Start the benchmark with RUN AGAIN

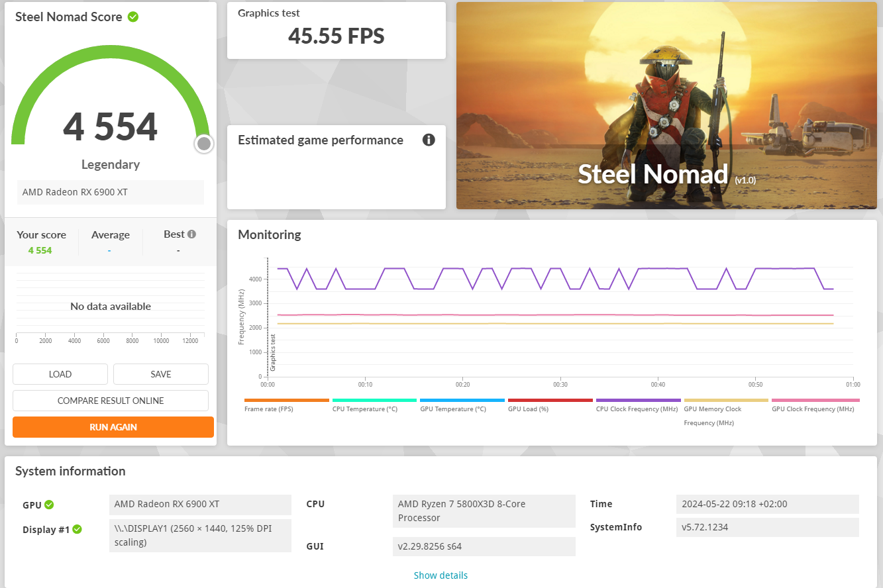click(113, 427)
